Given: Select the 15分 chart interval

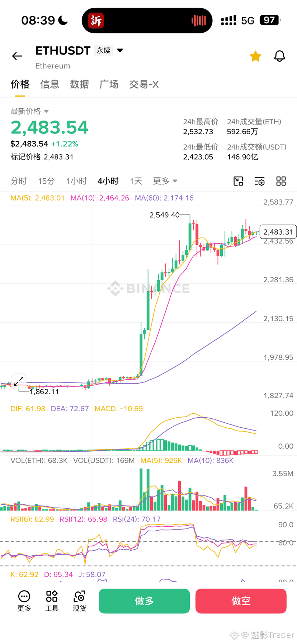Looking at the screenshot, I should pos(46,181).
